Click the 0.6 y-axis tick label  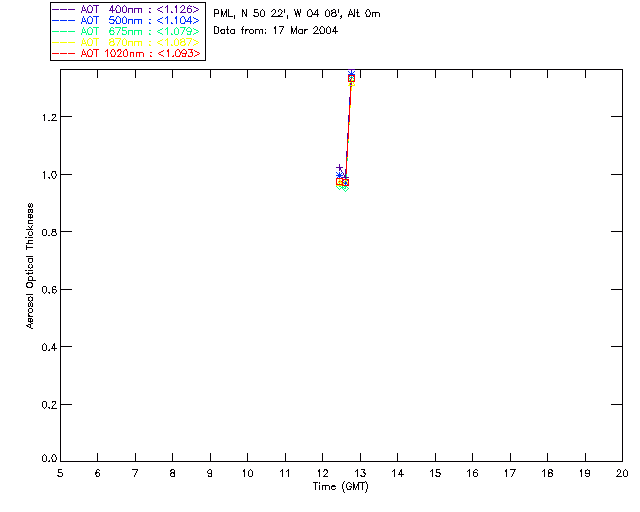49,290
